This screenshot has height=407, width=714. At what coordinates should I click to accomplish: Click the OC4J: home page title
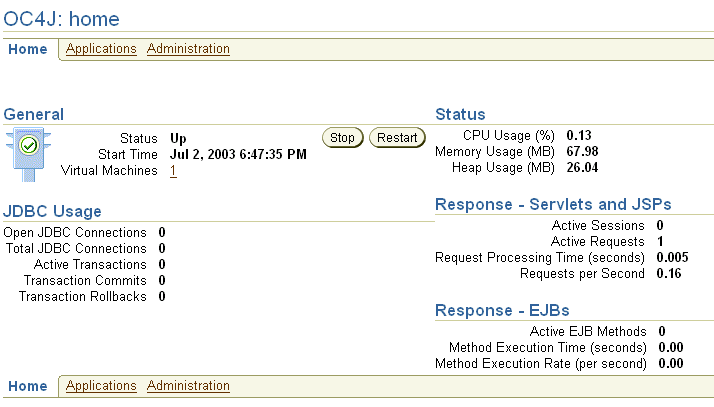61,19
